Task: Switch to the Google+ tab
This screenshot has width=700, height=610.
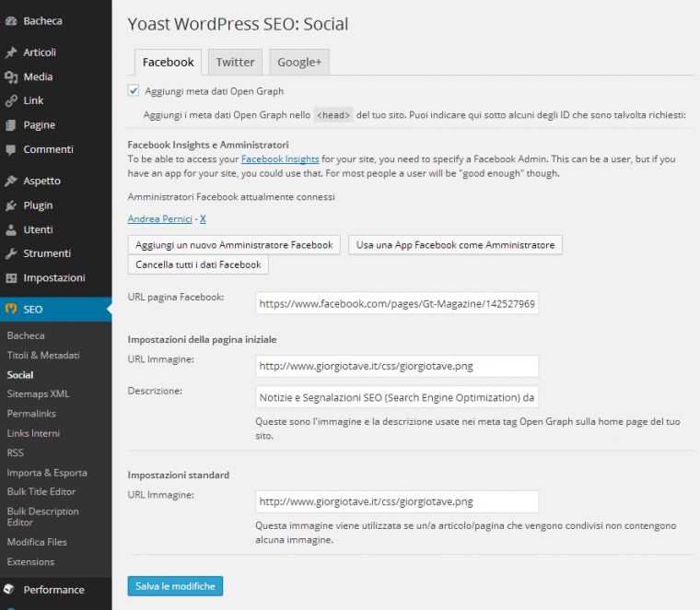Action: pos(299,62)
